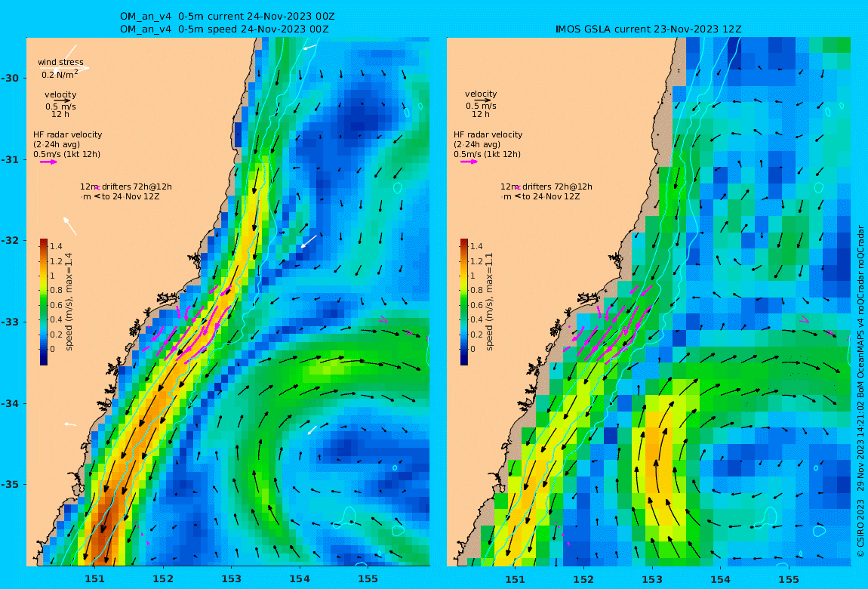Click '153' longitude label under IMOS GSLA map
Screen dimensions: 868x589
click(x=652, y=579)
